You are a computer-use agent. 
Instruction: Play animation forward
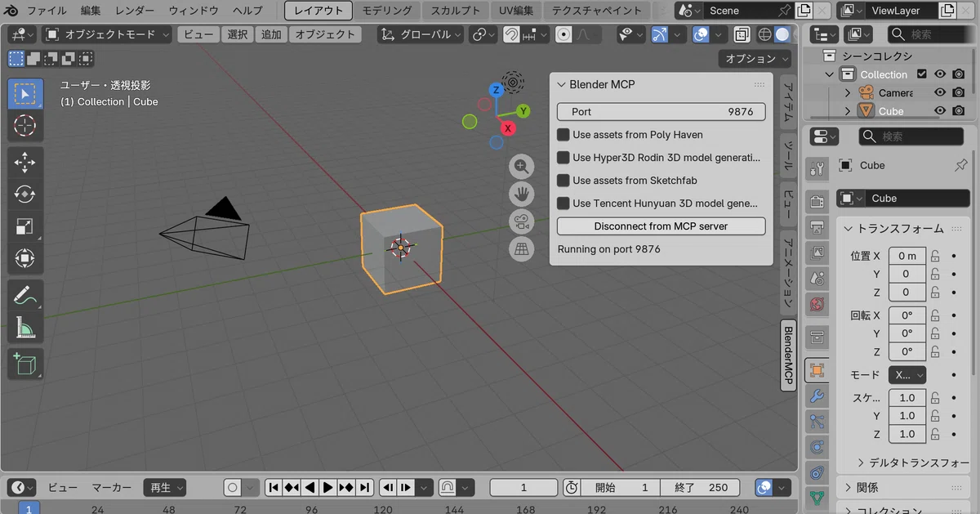328,488
